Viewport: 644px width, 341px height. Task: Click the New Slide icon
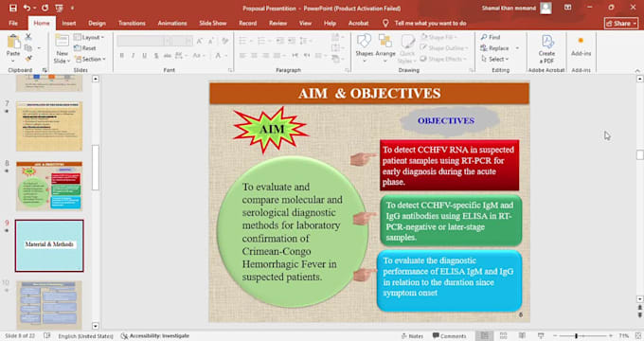[x=62, y=41]
